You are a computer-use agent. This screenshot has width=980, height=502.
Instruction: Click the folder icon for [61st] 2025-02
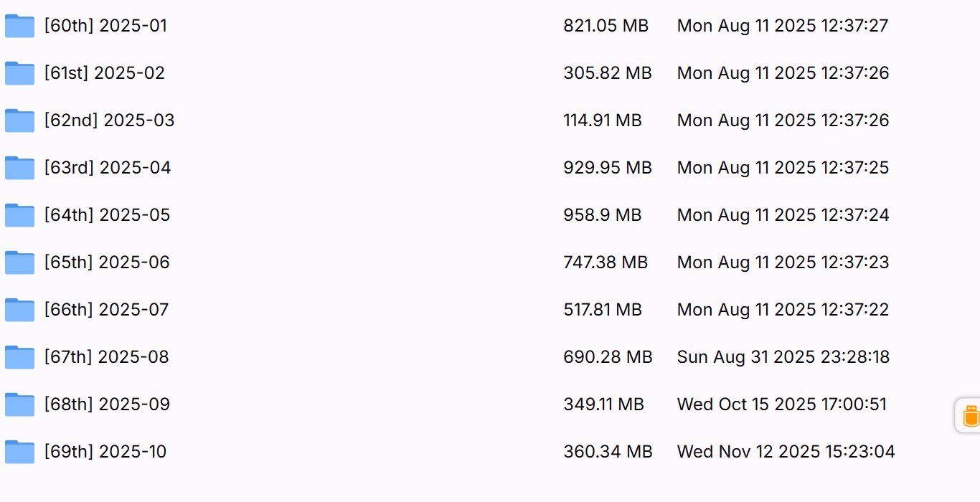19,73
